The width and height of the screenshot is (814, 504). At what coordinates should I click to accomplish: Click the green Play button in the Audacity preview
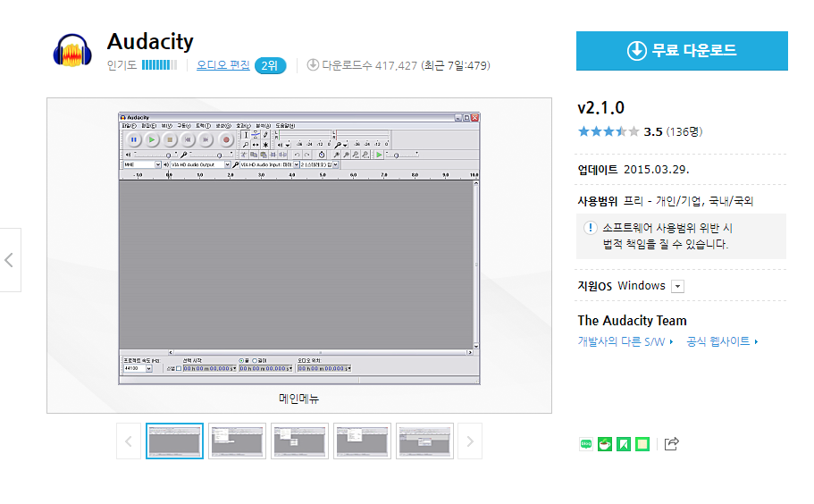pos(152,139)
